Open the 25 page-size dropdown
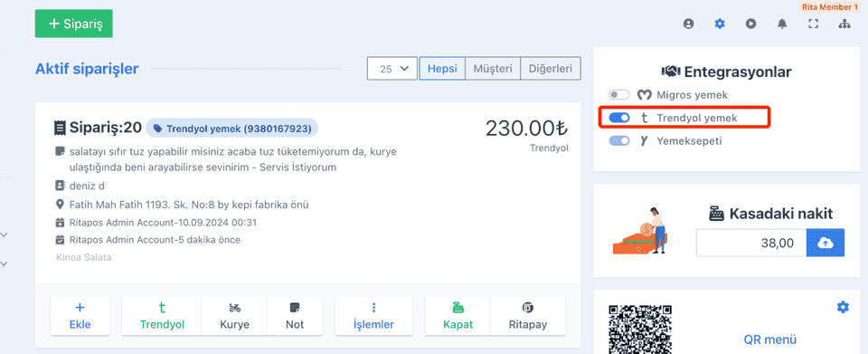This screenshot has width=868, height=354. click(392, 69)
